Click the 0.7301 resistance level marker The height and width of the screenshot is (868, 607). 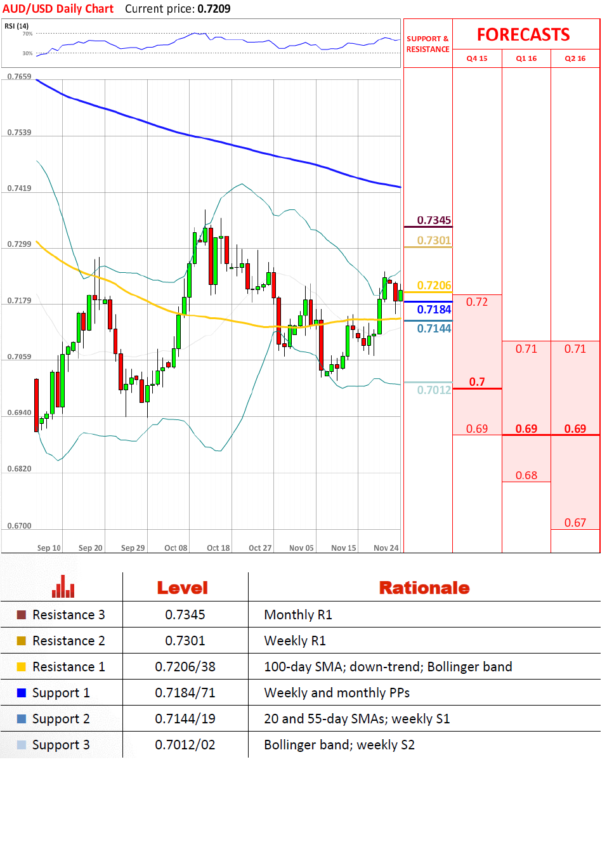[434, 240]
